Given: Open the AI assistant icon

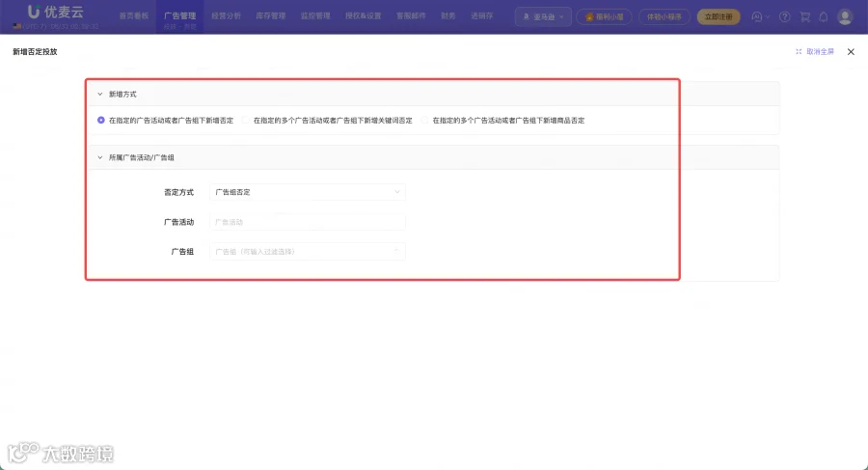Looking at the screenshot, I should tap(757, 16).
